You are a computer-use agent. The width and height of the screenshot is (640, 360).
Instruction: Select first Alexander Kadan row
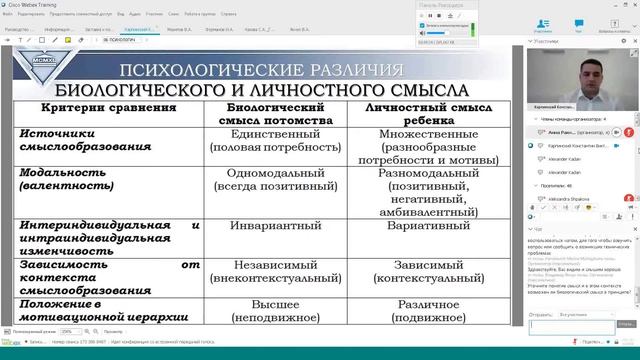pos(564,159)
